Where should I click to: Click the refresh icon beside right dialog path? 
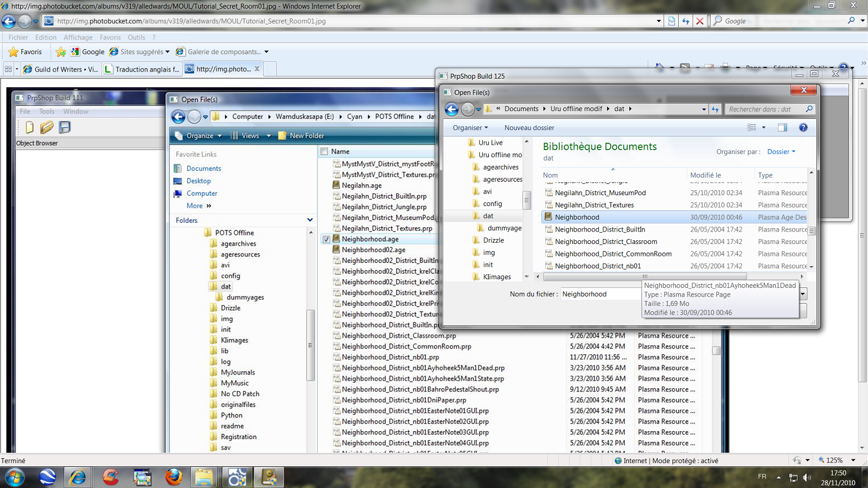[715, 109]
